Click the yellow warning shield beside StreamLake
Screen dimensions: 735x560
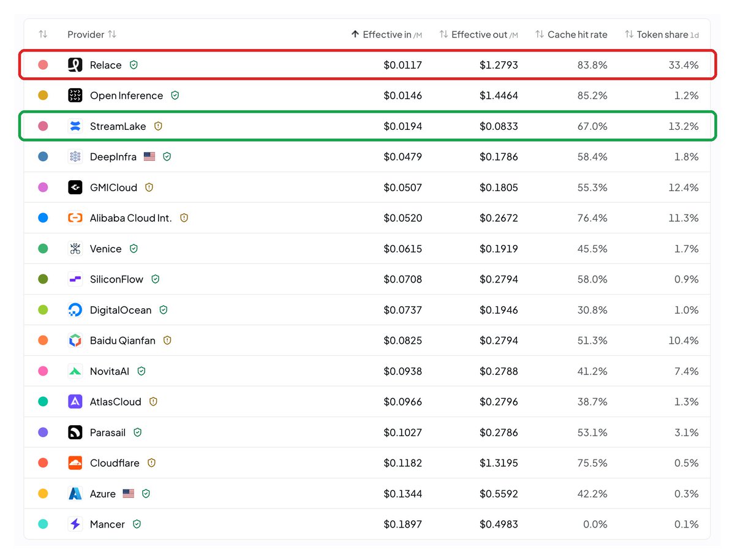(158, 126)
